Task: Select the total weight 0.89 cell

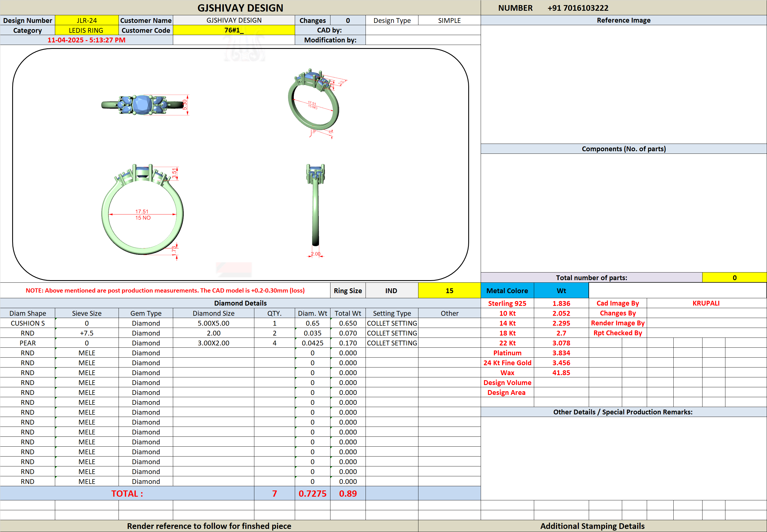Action: point(348,494)
